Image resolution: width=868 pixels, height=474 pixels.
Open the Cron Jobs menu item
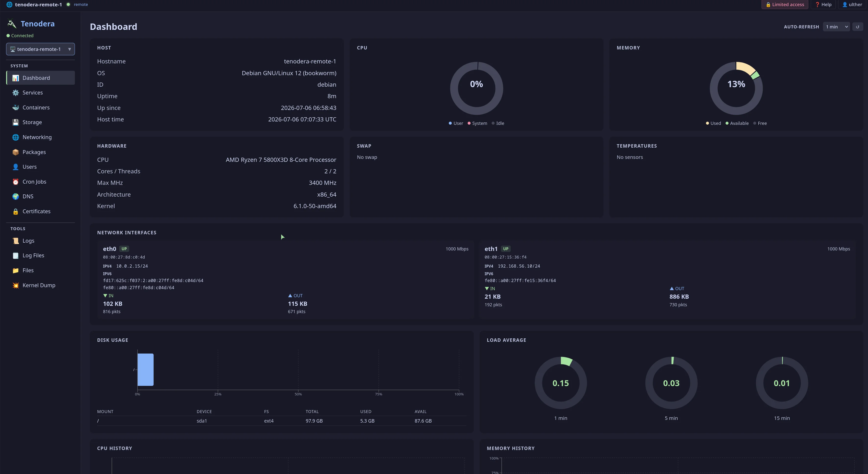click(x=40, y=182)
